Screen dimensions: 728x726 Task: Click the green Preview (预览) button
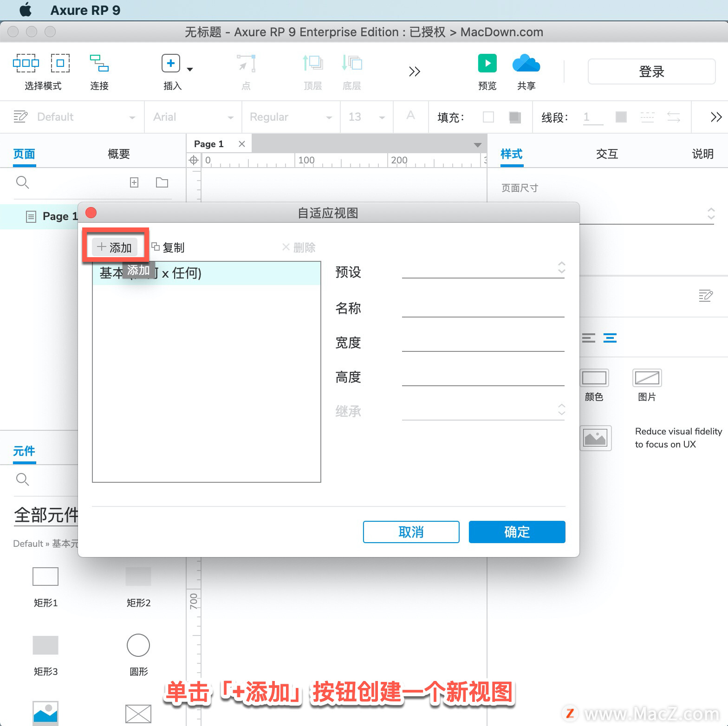[487, 63]
